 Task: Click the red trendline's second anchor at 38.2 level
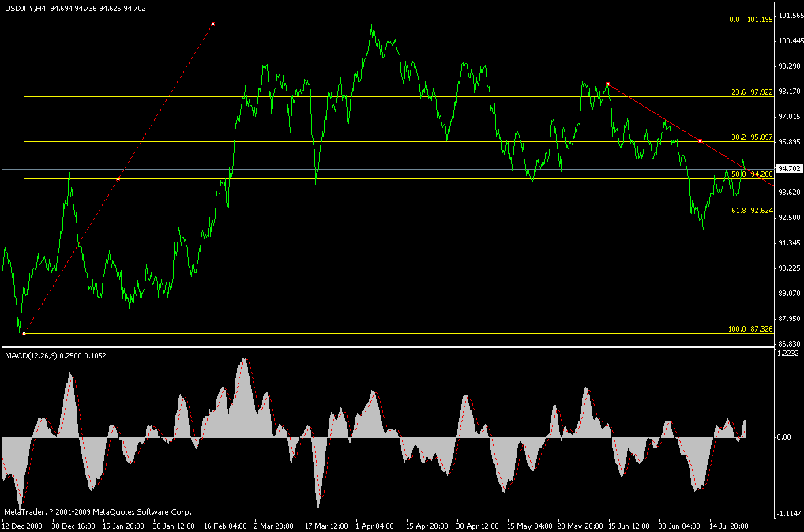[x=701, y=141]
